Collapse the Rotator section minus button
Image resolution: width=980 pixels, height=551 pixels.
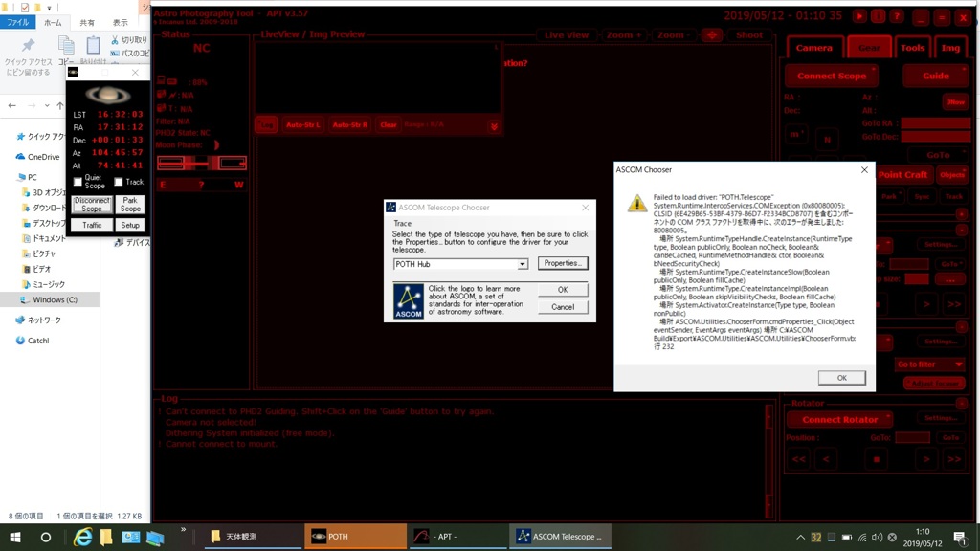coord(961,403)
